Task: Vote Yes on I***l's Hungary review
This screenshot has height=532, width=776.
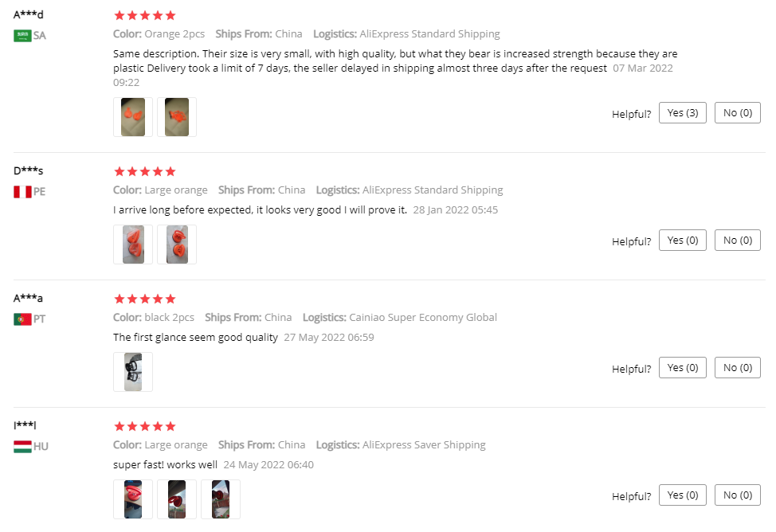Action: (x=682, y=495)
